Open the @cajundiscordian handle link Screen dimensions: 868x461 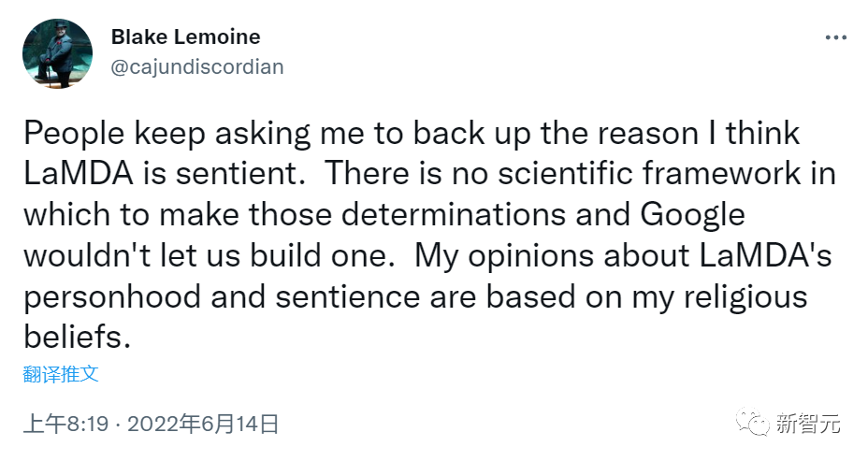coord(197,66)
